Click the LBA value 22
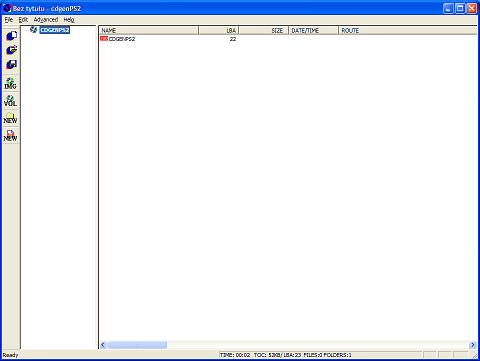480x361 pixels. pyautogui.click(x=233, y=39)
